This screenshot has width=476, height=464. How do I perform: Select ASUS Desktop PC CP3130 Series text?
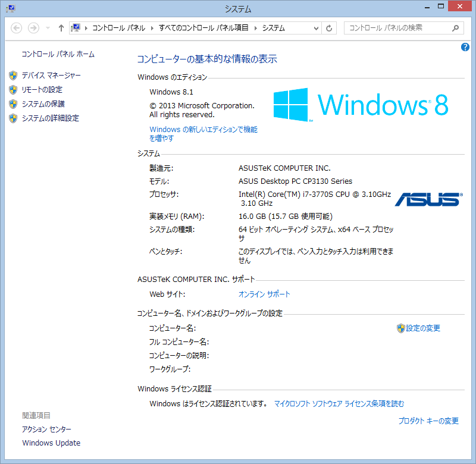(x=295, y=181)
